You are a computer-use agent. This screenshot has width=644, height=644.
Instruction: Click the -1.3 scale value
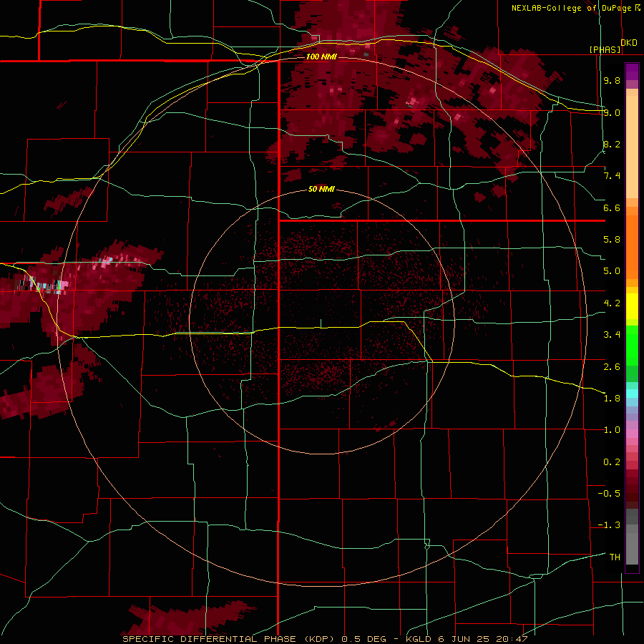pos(609,525)
